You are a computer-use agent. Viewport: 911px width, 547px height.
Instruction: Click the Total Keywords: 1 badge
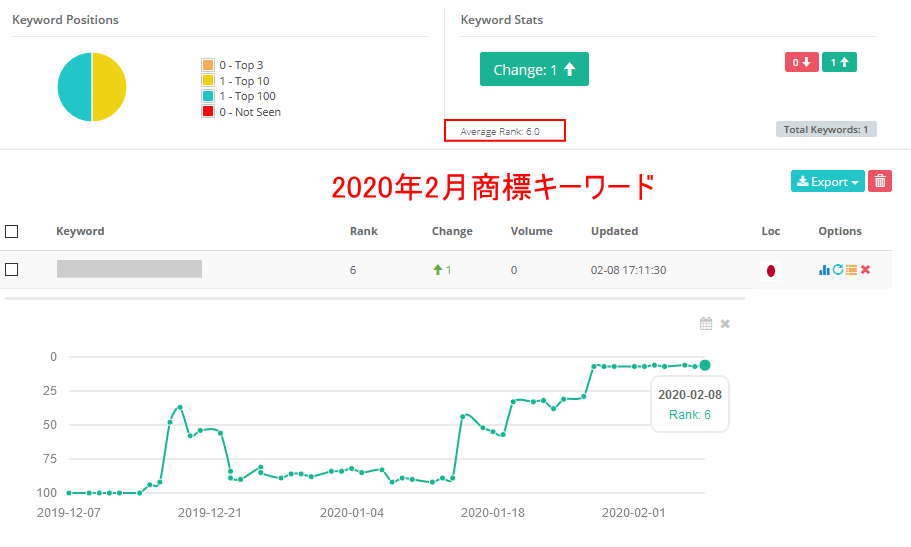tap(826, 130)
